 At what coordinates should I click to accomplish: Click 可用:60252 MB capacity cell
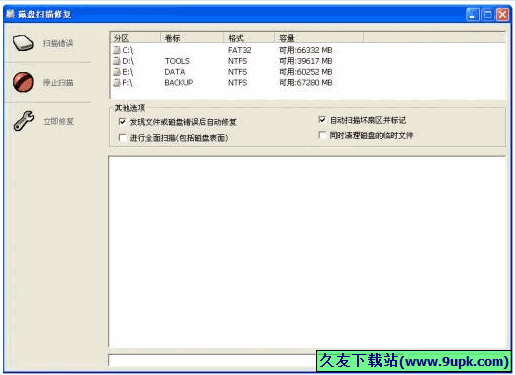point(306,72)
